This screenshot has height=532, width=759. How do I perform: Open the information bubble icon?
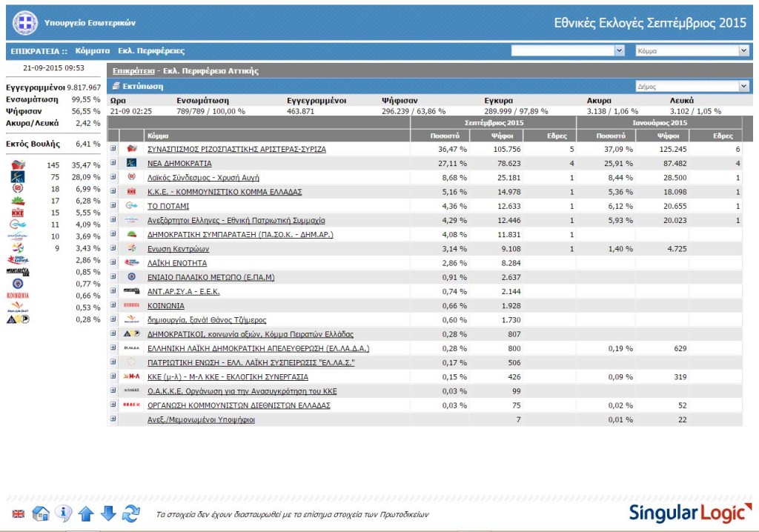click(x=64, y=513)
